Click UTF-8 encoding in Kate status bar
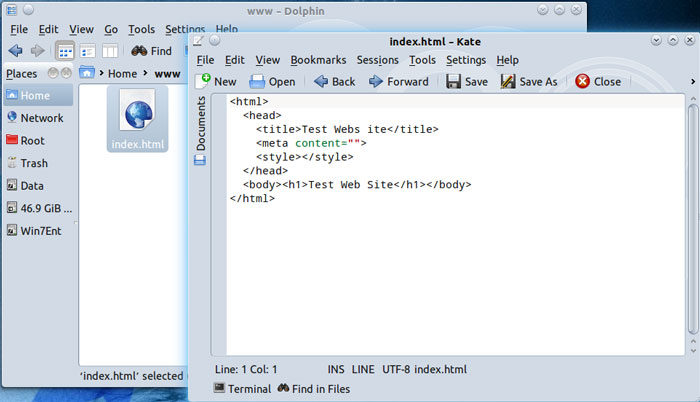 [396, 369]
